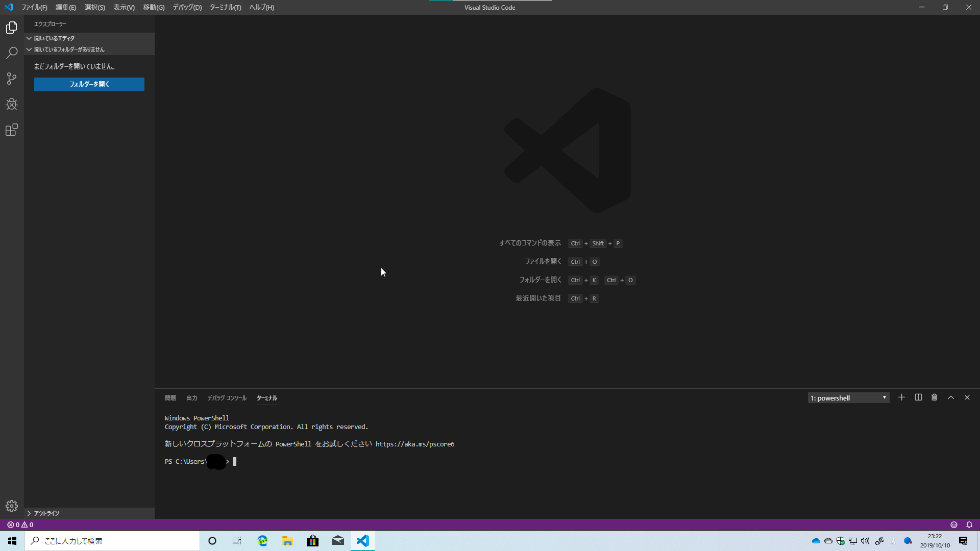Click the VS Code logo in title bar

click(9, 7)
